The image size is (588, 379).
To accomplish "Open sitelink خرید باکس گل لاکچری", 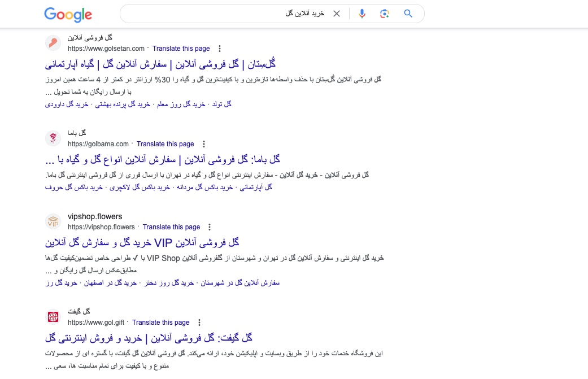I will pos(140,188).
